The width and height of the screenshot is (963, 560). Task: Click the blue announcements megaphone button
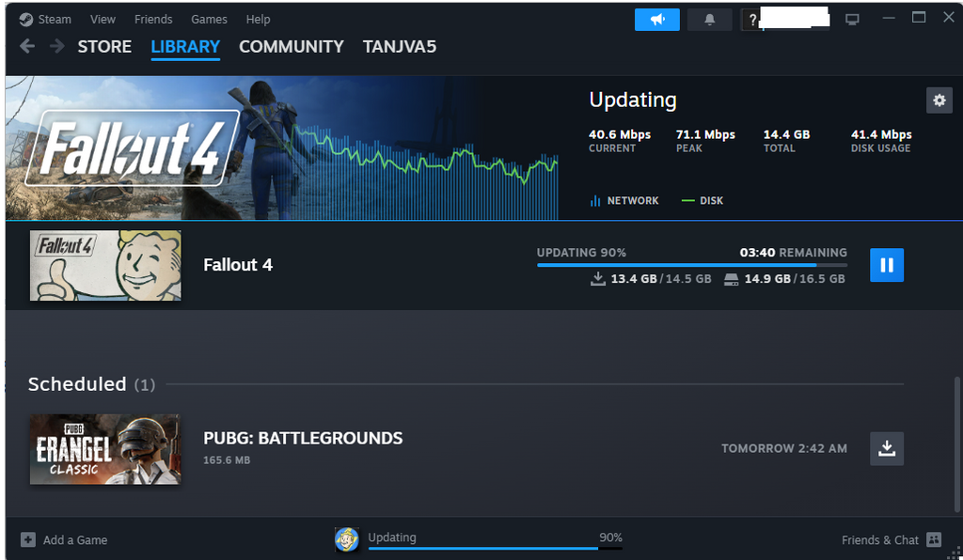[x=657, y=20]
